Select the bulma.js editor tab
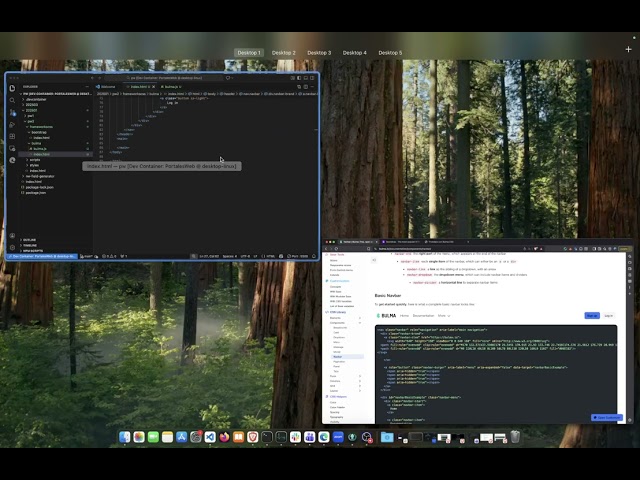This screenshot has height=480, width=640. [171, 87]
